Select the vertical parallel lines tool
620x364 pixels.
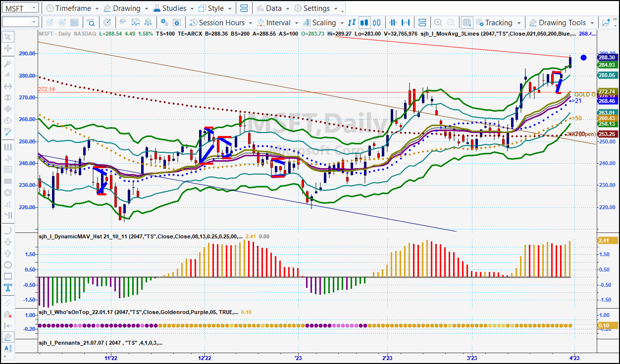[8, 147]
